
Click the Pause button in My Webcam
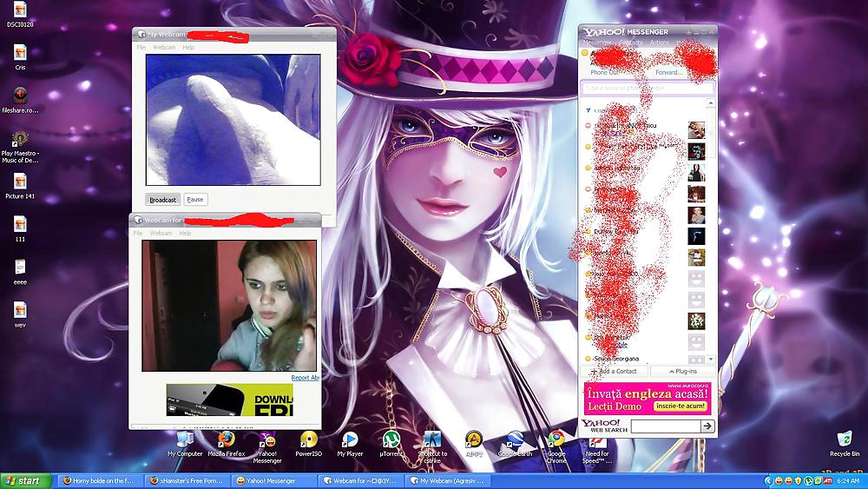[194, 200]
